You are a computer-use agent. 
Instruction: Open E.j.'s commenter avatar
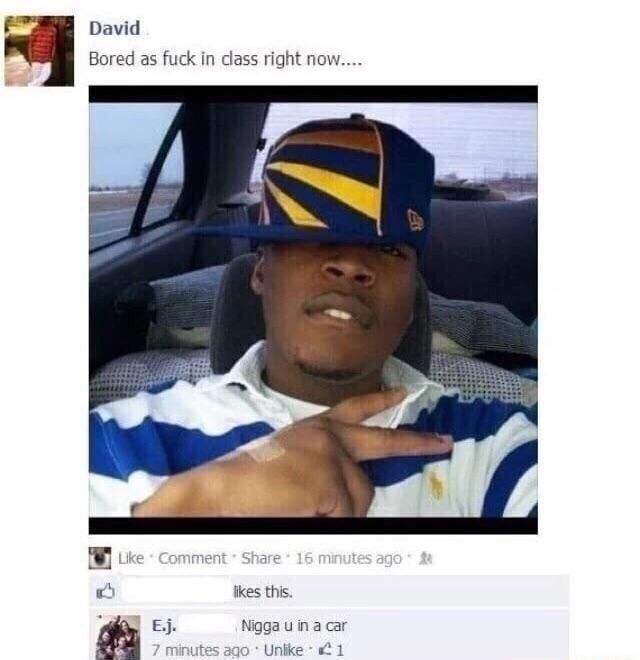118,637
